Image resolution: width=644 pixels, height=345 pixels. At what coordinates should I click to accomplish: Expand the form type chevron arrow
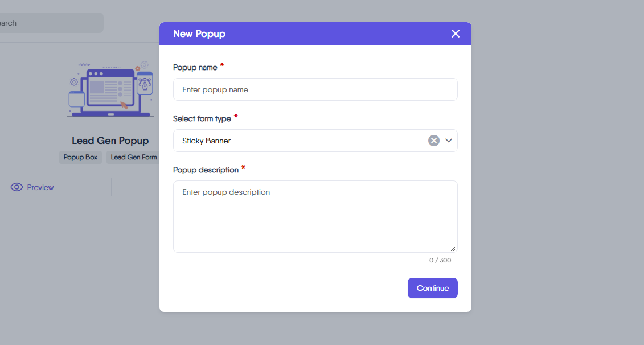[449, 141]
